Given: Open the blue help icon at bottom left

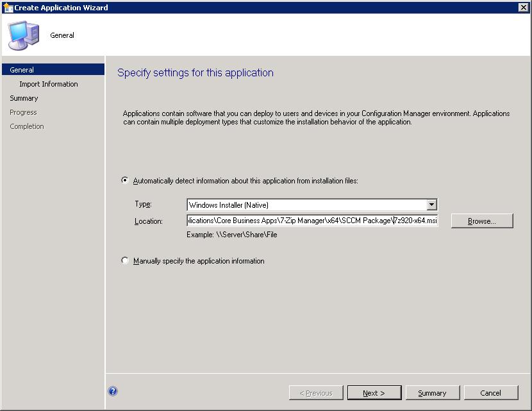Looking at the screenshot, I should (113, 391).
